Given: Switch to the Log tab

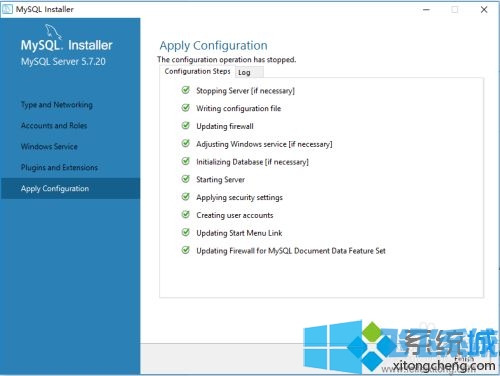Looking at the screenshot, I should coord(249,72).
